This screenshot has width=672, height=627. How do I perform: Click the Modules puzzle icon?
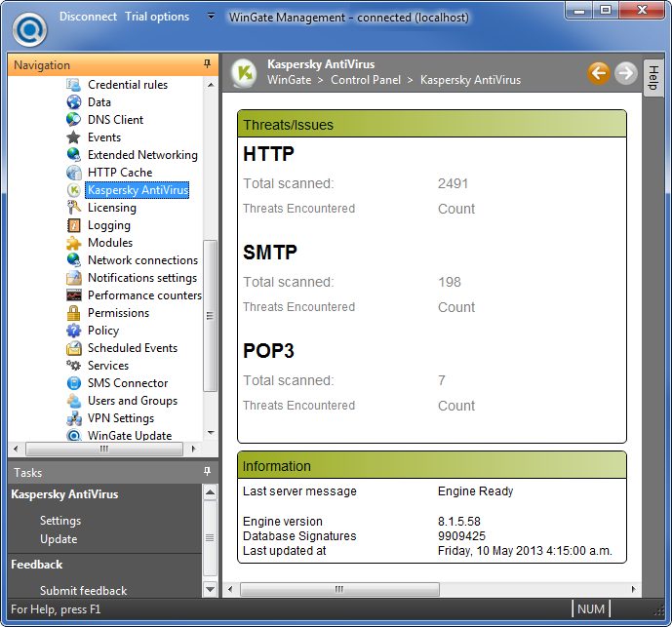point(74,243)
